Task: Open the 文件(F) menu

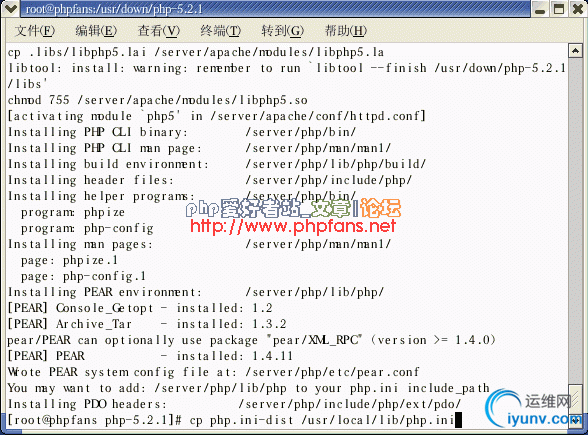Action: pos(34,31)
